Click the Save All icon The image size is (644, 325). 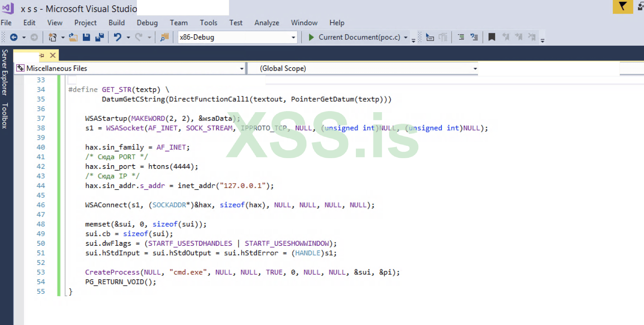tap(100, 37)
